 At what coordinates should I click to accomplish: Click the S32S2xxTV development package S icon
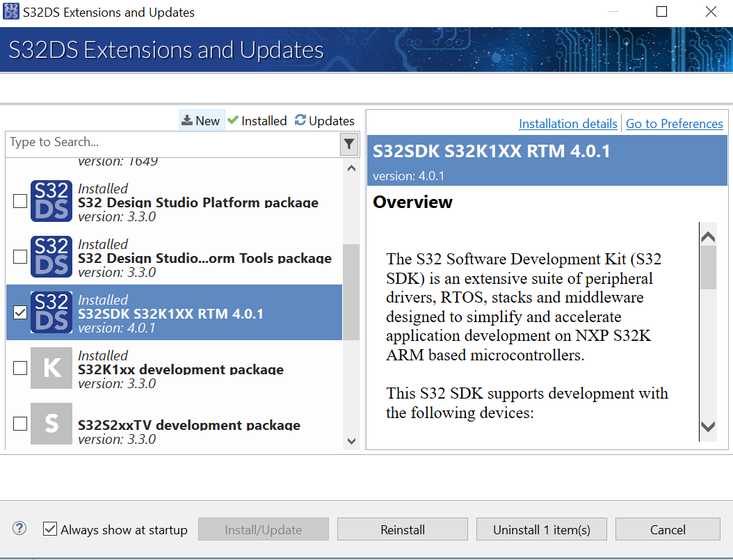click(51, 424)
